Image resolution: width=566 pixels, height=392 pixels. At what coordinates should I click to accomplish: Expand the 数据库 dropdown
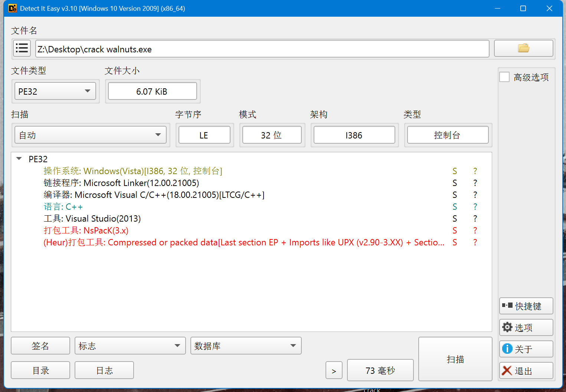coord(246,346)
